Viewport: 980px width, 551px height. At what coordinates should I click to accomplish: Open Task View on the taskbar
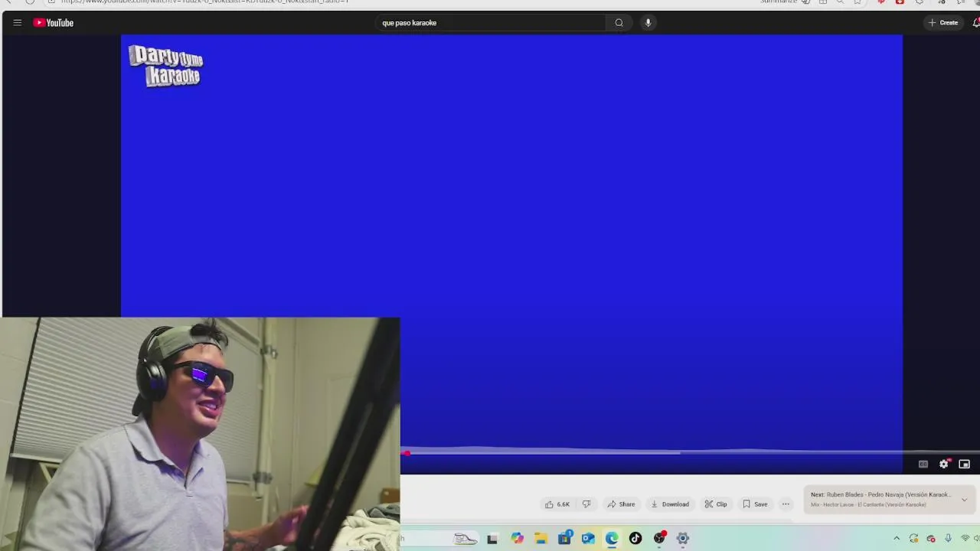(x=492, y=539)
